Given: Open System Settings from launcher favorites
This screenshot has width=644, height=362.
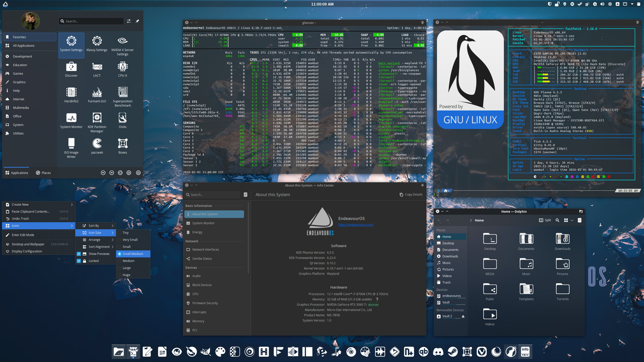Looking at the screenshot, I should pyautogui.click(x=71, y=44).
